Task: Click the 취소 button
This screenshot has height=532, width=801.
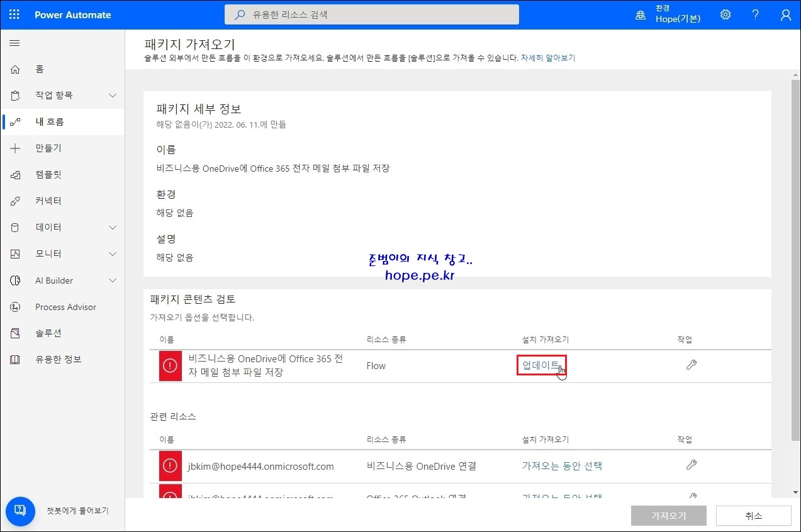Action: [x=754, y=516]
